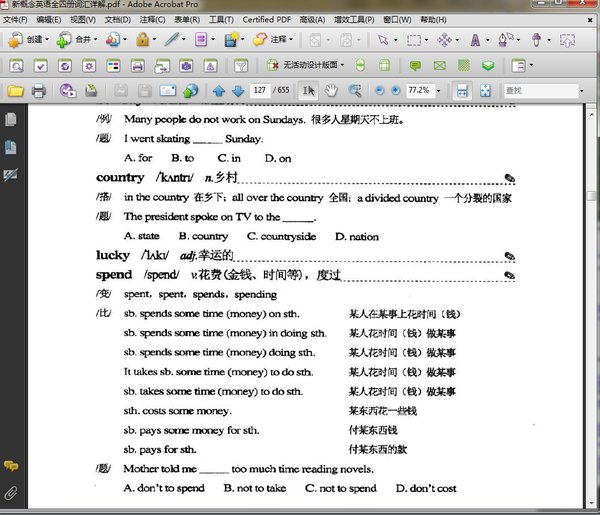Click the warning triangle report icon

point(210,66)
